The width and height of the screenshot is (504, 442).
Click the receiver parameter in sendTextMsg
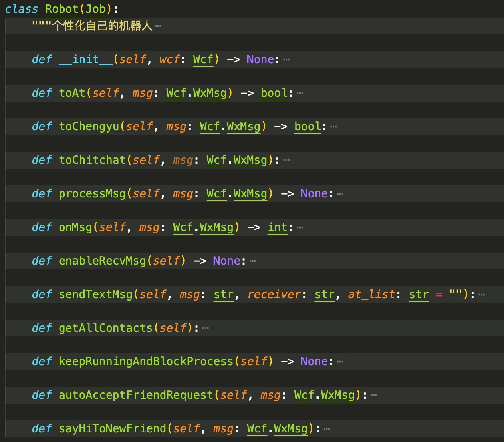274,295
